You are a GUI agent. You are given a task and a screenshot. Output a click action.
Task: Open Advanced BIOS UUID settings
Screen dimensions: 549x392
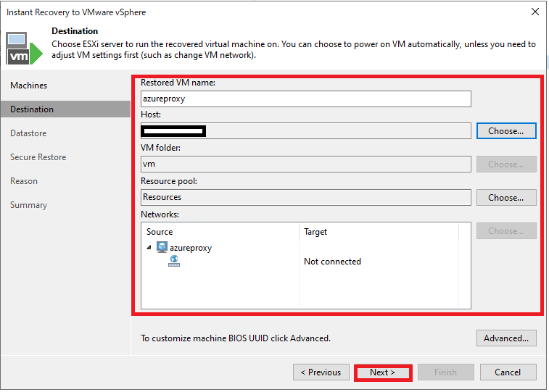tap(506, 338)
